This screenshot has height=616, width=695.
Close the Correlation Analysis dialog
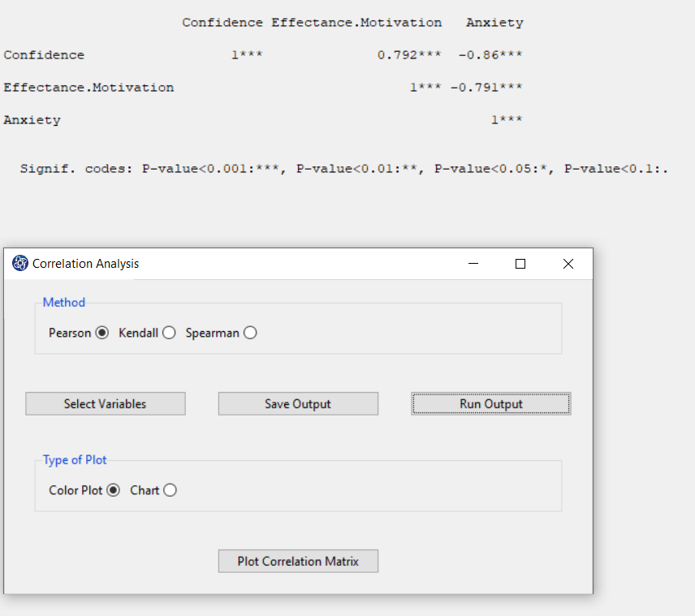point(568,264)
